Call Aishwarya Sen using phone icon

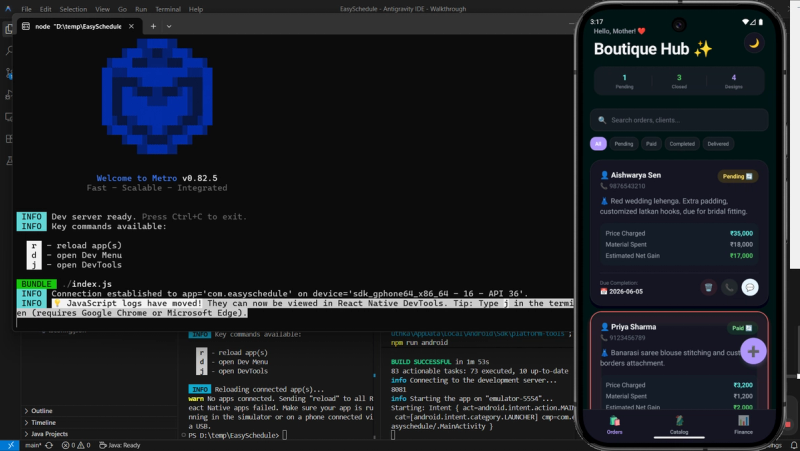tap(729, 287)
